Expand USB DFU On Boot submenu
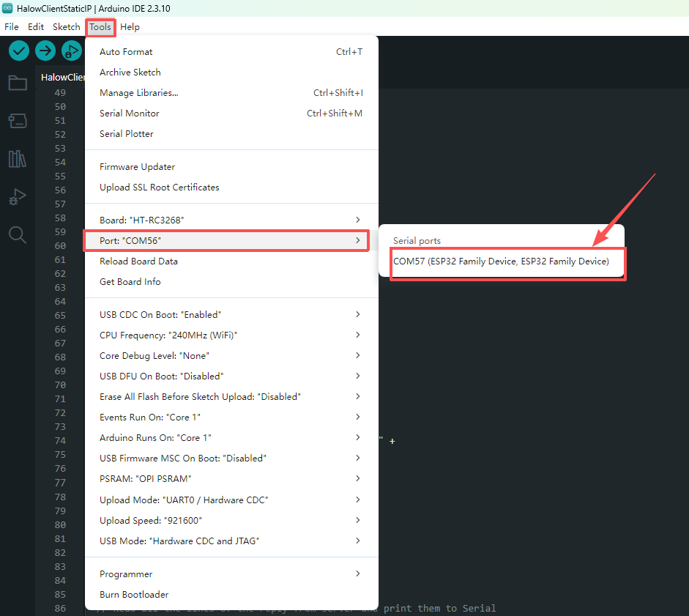 [231, 376]
